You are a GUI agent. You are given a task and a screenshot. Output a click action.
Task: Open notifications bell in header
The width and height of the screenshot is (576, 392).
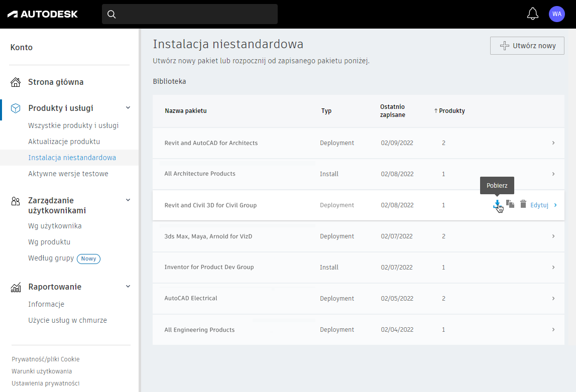[x=532, y=14]
